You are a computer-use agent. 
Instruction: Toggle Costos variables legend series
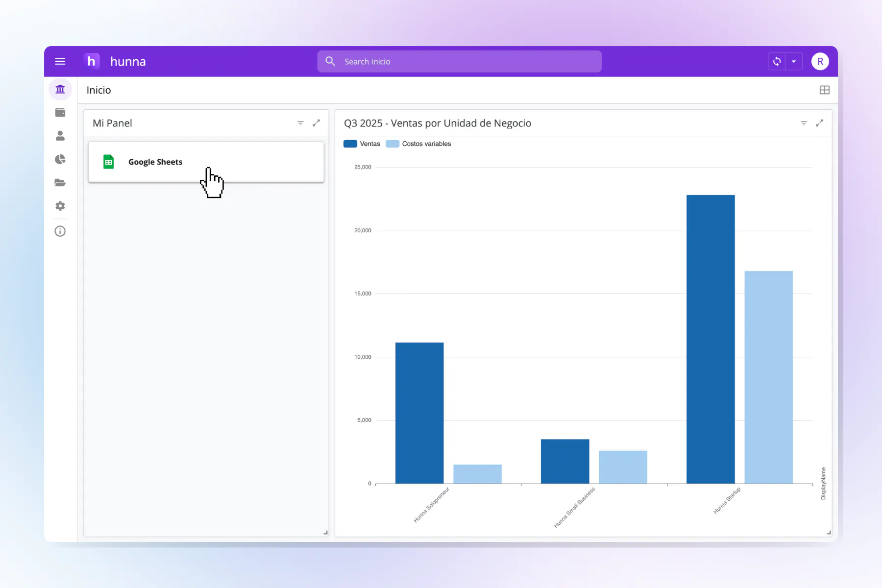[x=418, y=144]
